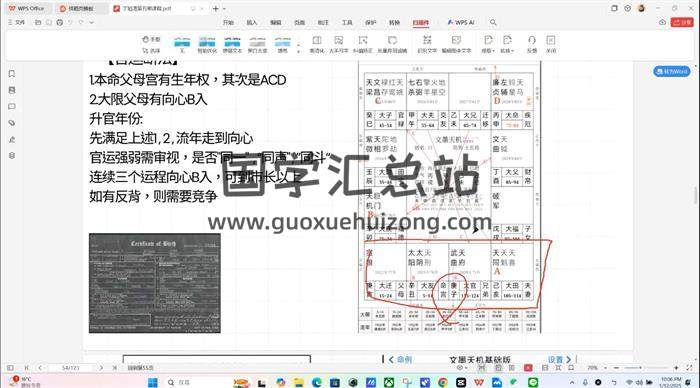Switch to the 工具 ribbon tab

click(347, 22)
